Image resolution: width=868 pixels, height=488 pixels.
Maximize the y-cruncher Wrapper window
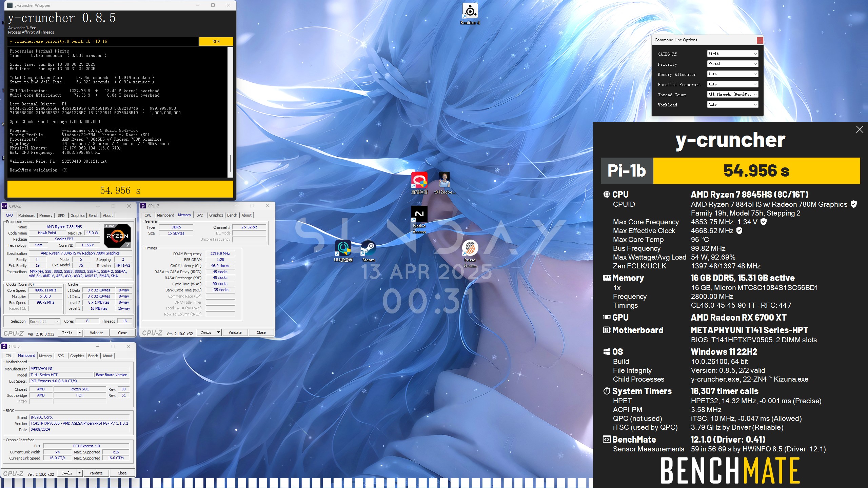[213, 5]
